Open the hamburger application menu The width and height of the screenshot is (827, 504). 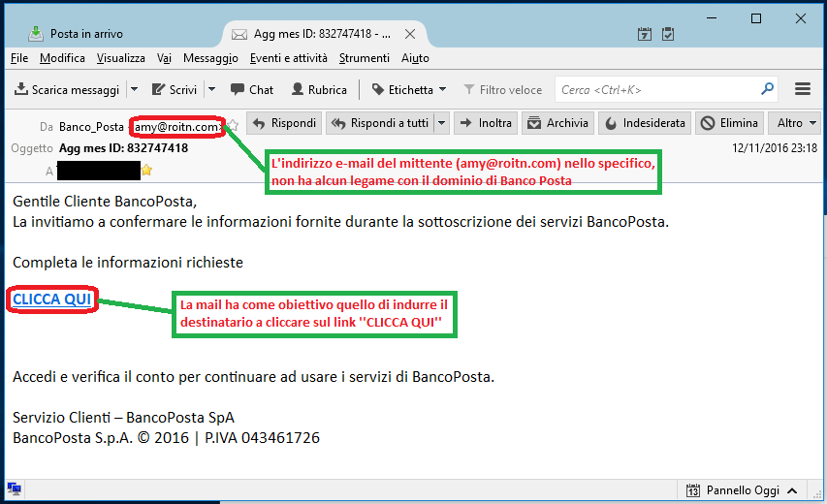click(803, 89)
